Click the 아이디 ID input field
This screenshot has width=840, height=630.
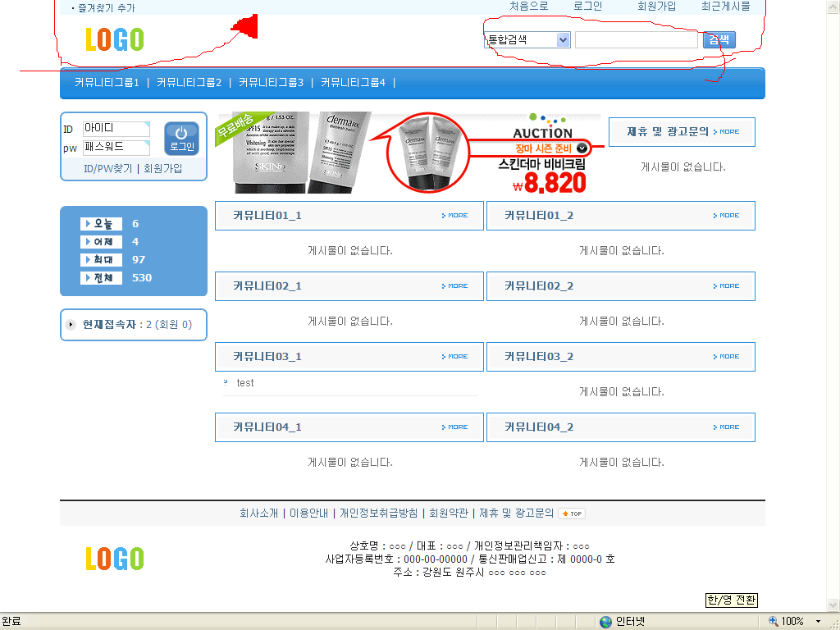coord(116,129)
